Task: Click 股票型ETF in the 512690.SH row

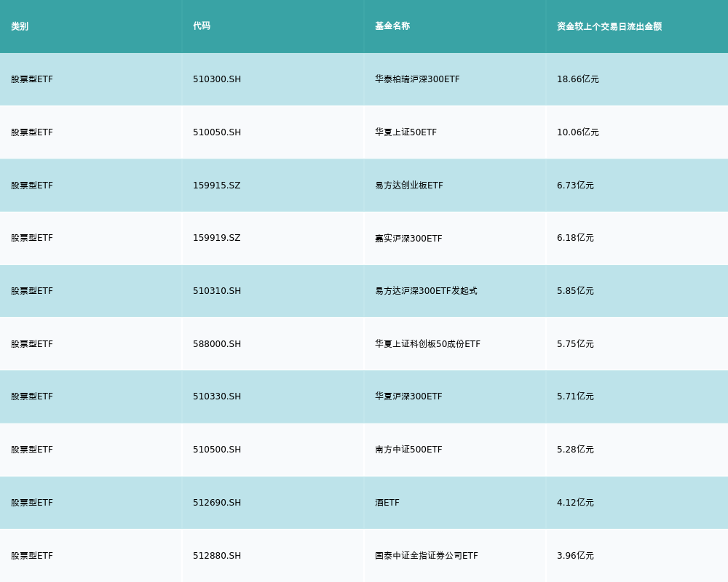Action: (x=32, y=503)
